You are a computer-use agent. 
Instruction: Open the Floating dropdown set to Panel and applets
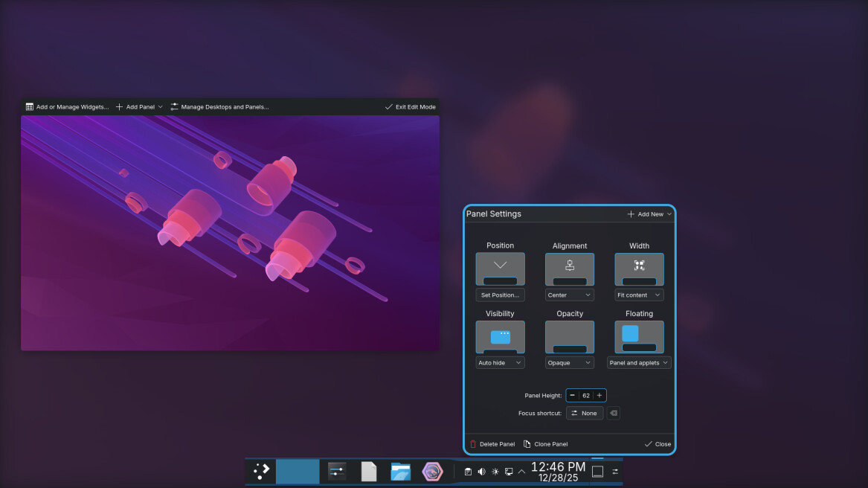pos(639,363)
